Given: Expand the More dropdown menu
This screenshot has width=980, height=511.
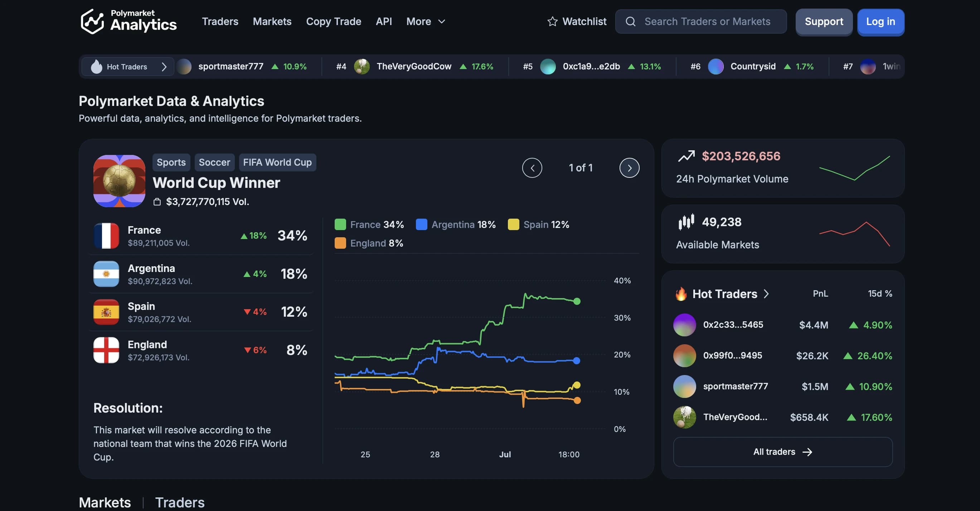Looking at the screenshot, I should [425, 21].
